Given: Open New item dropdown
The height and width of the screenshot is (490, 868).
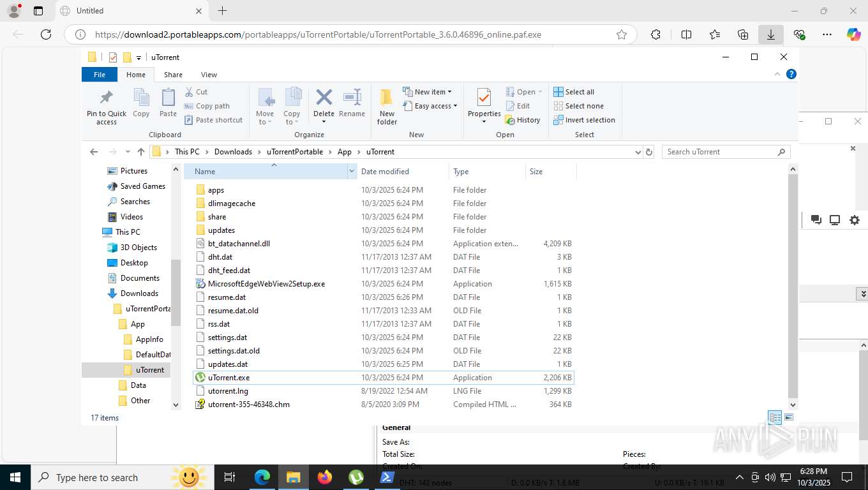Looking at the screenshot, I should 427,92.
